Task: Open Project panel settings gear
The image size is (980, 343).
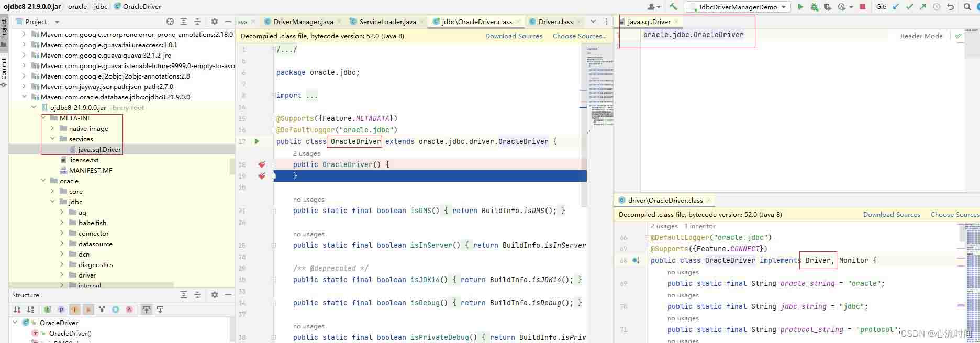Action: [x=214, y=21]
